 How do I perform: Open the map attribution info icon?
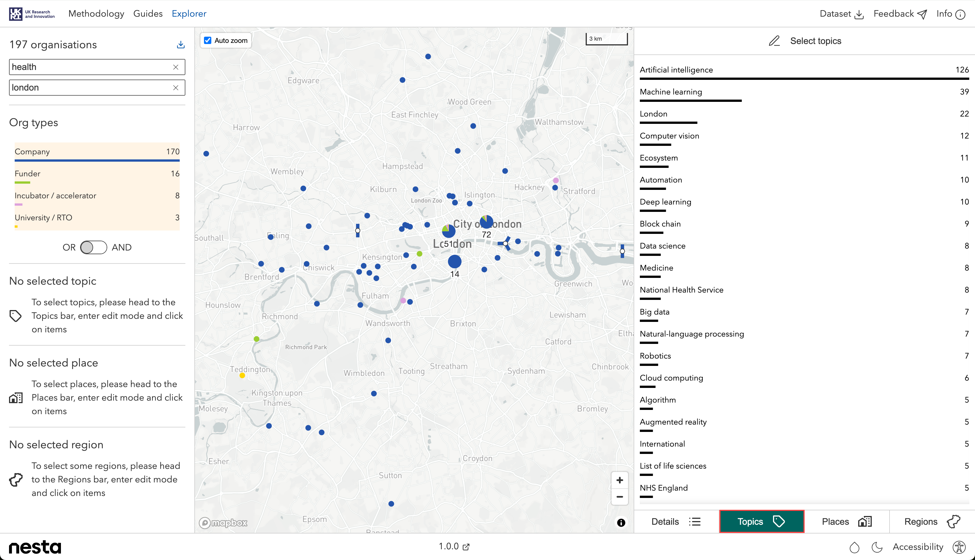coord(621,523)
